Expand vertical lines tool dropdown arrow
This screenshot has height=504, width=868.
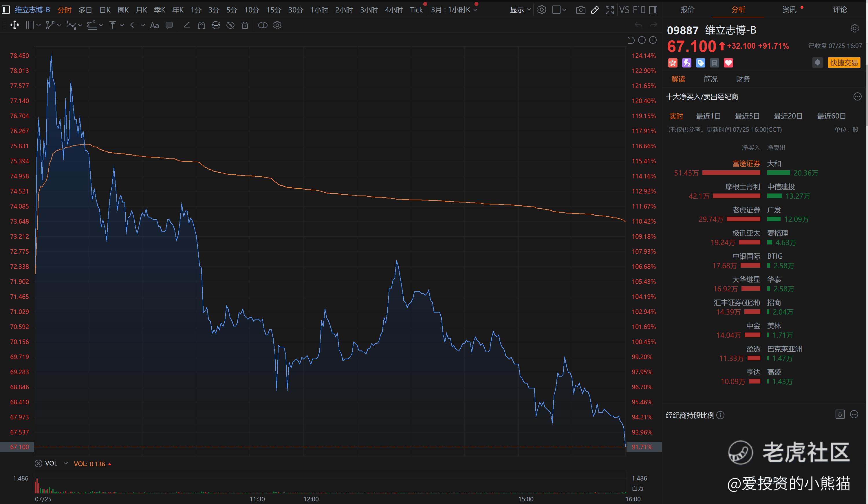[x=38, y=25]
